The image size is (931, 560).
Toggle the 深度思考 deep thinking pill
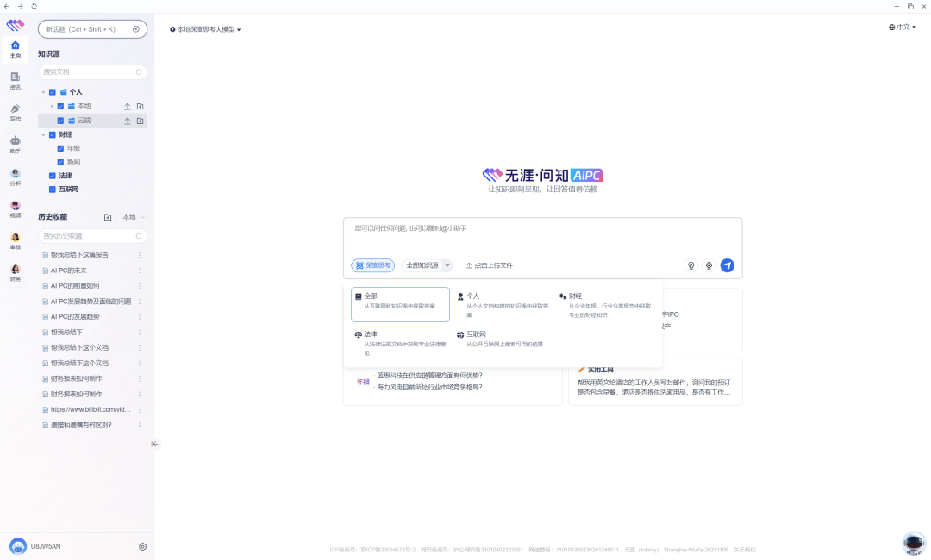tap(373, 265)
